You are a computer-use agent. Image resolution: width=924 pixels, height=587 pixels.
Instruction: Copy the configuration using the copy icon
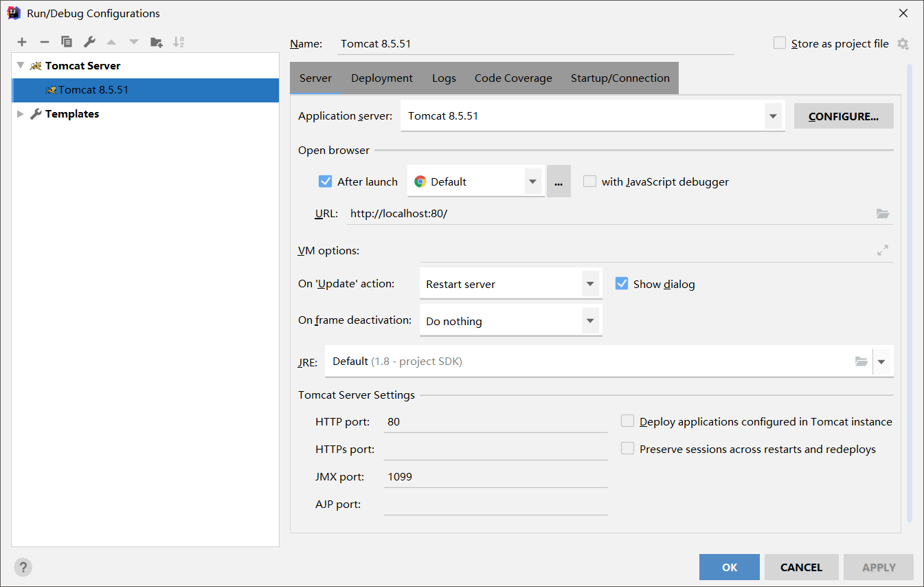(x=67, y=42)
